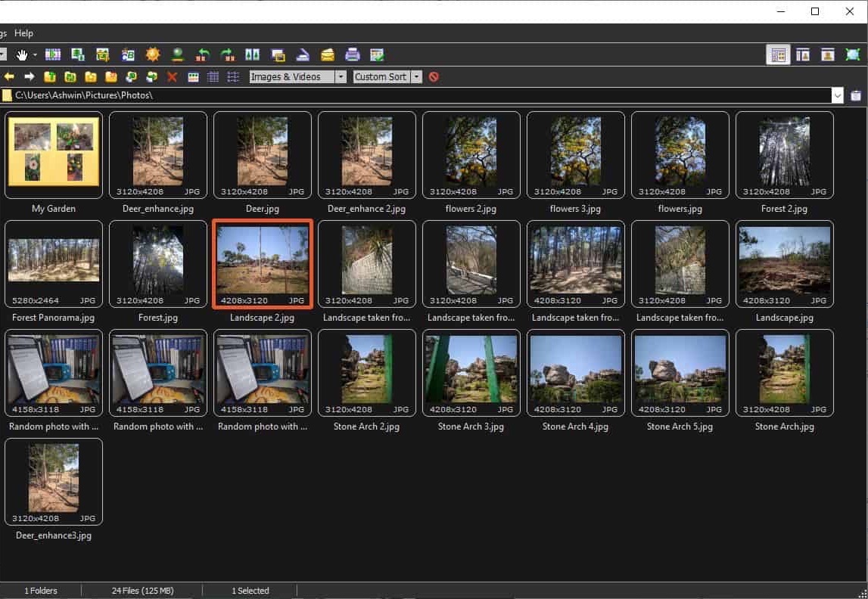Open program settings via the sun icon

click(x=152, y=54)
